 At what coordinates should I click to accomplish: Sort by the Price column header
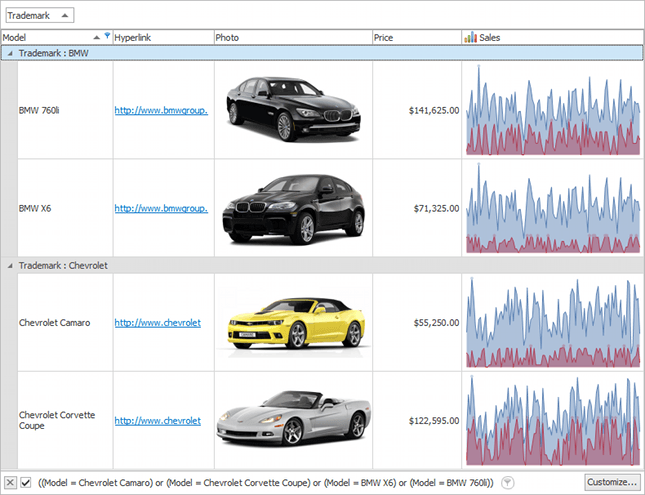(416, 37)
